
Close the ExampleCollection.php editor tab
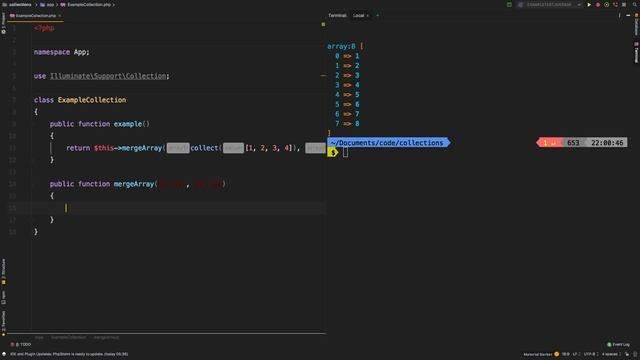pos(60,16)
